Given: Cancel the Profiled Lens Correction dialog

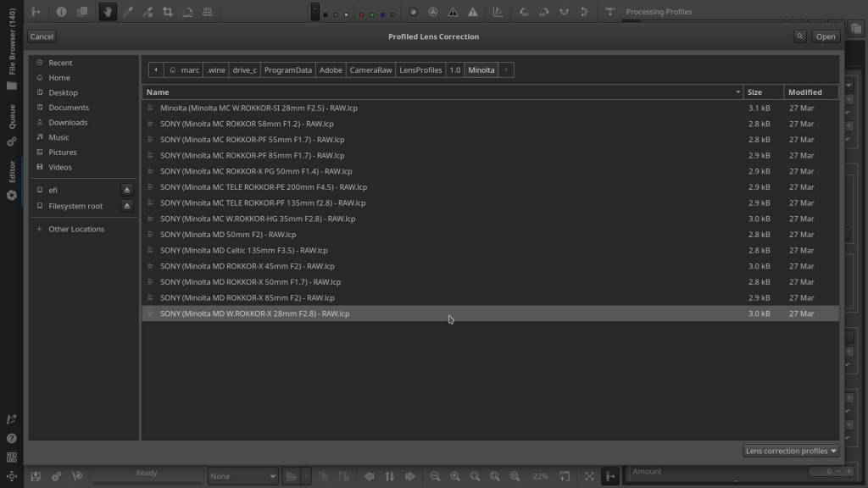Looking at the screenshot, I should click(42, 36).
